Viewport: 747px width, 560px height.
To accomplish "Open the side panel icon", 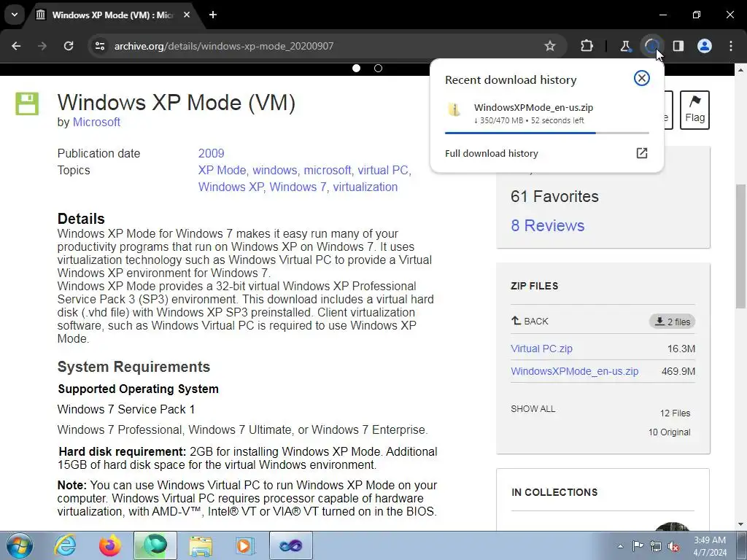I will pyautogui.click(x=678, y=46).
